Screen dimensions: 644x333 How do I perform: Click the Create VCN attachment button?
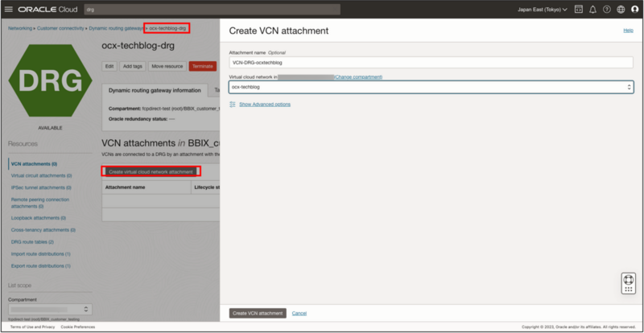pos(258,313)
